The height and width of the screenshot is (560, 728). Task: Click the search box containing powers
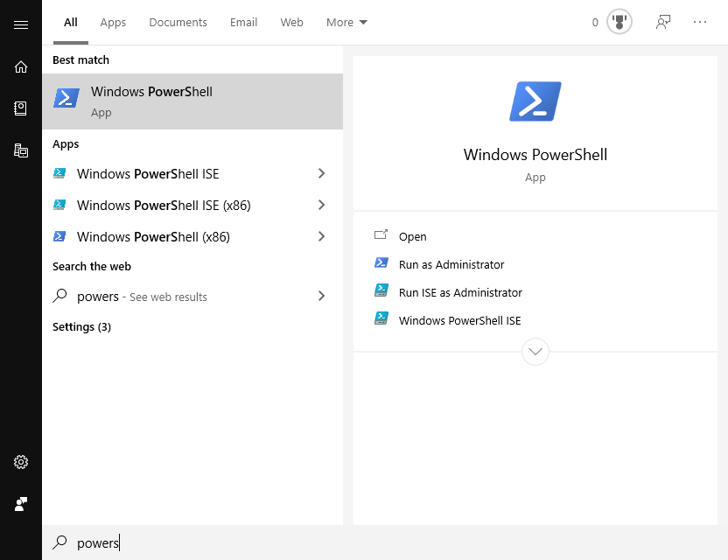385,542
